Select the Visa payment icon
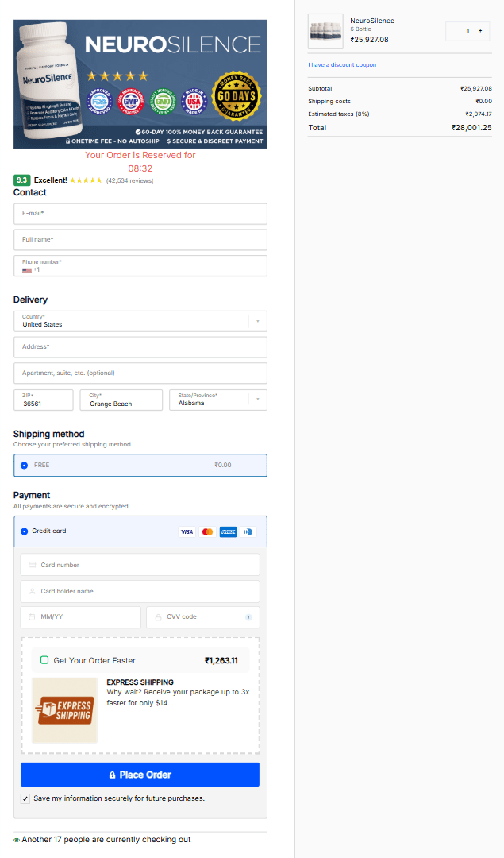This screenshot has width=504, height=858. click(x=187, y=531)
